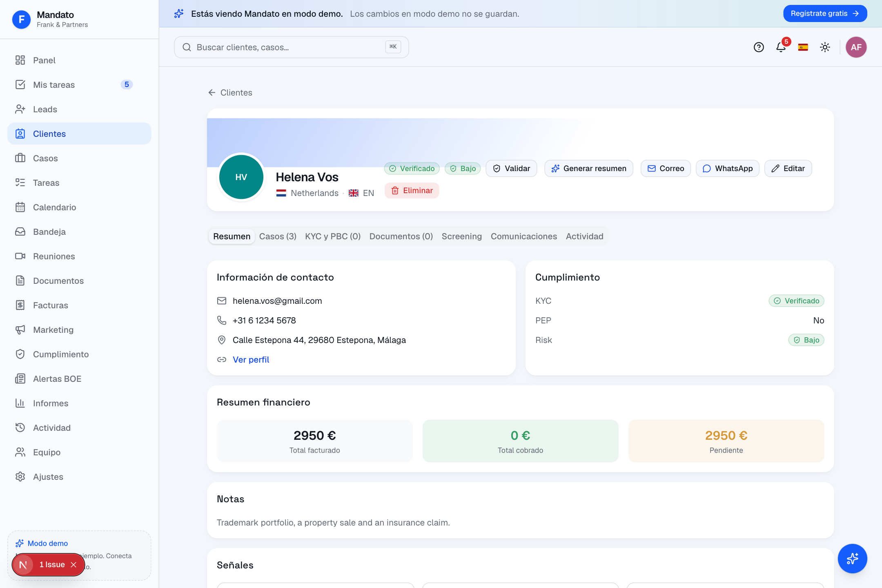
Task: Open Bandeja inbox icon
Action: pos(20,232)
